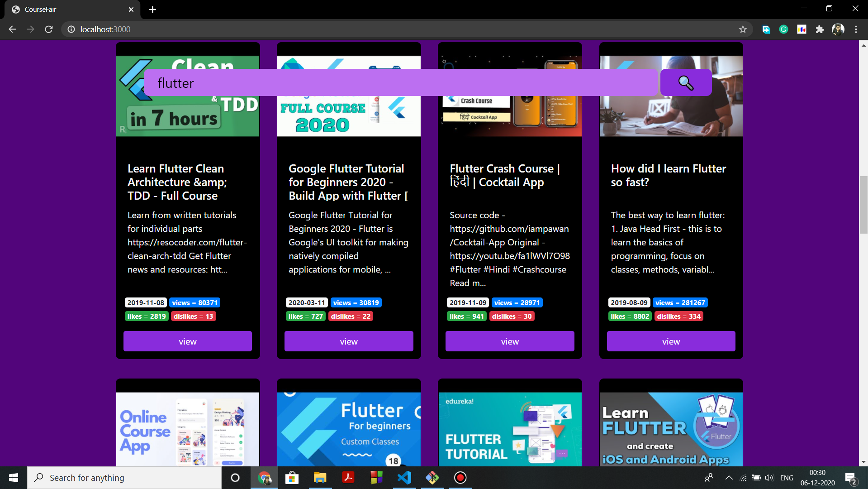868x489 pixels.
Task: Click the 2020-03-11 date badge
Action: 307,302
